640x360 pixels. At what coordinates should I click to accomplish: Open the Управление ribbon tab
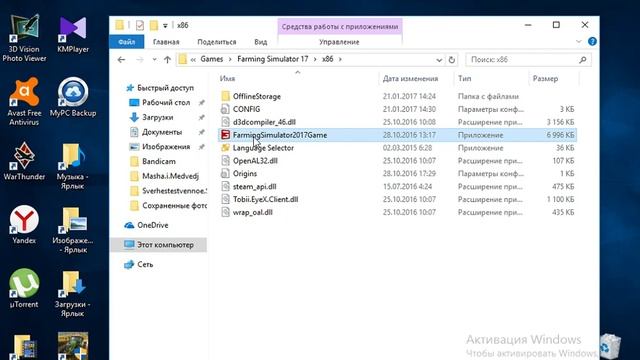point(339,42)
